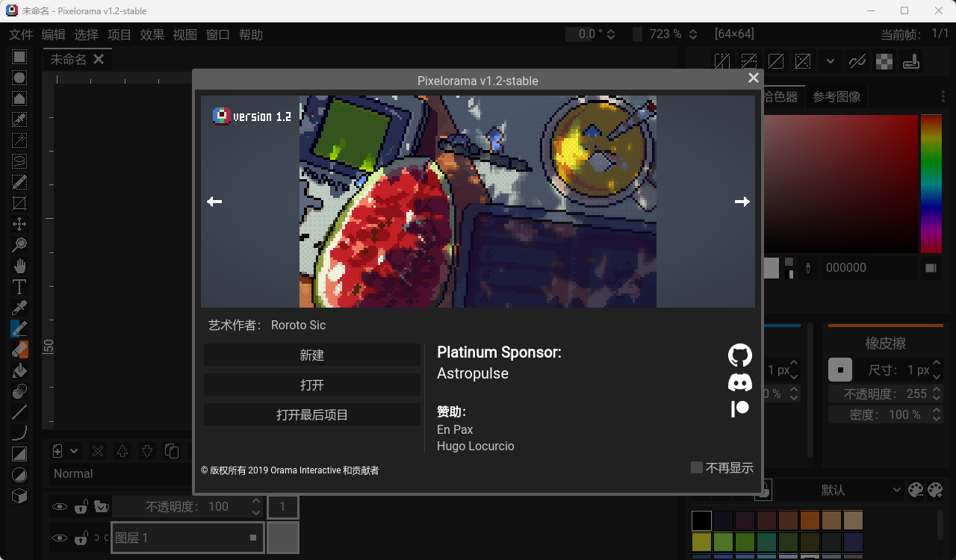Image resolution: width=956 pixels, height=560 pixels.
Task: Open the 选择 menu
Action: [86, 34]
